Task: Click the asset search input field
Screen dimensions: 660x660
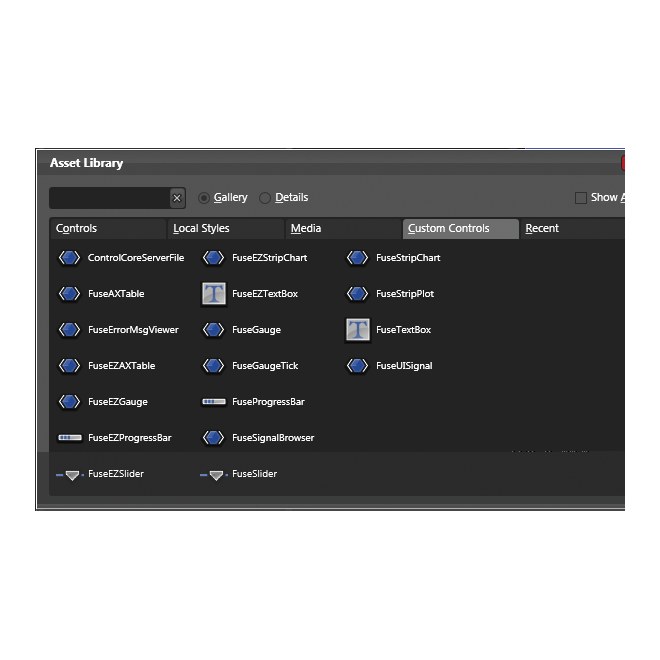Action: (109, 198)
